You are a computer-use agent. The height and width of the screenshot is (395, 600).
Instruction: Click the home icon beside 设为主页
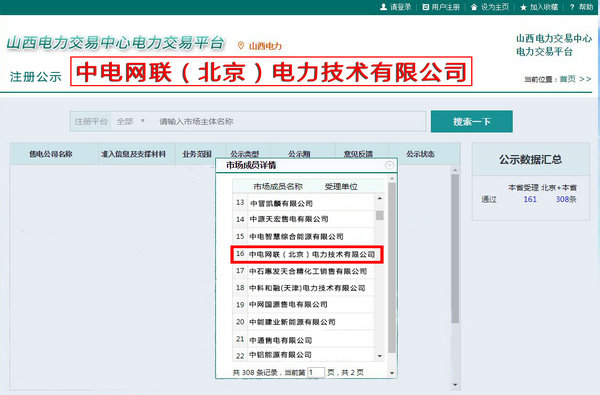474,7
